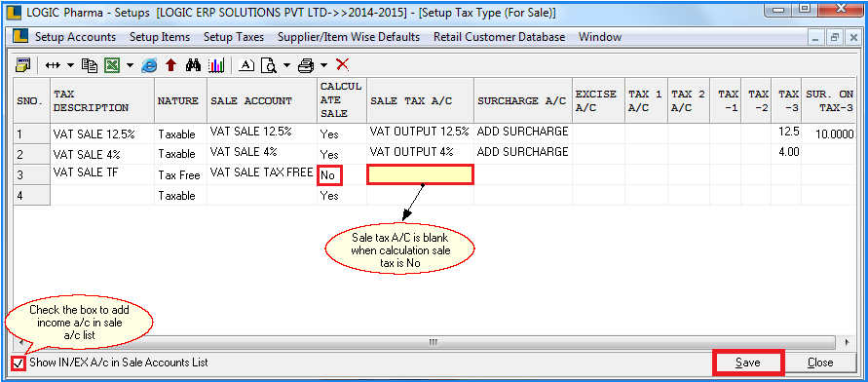Click the horizontal scrollbar thumb
This screenshot has width=868, height=382.
point(434,343)
